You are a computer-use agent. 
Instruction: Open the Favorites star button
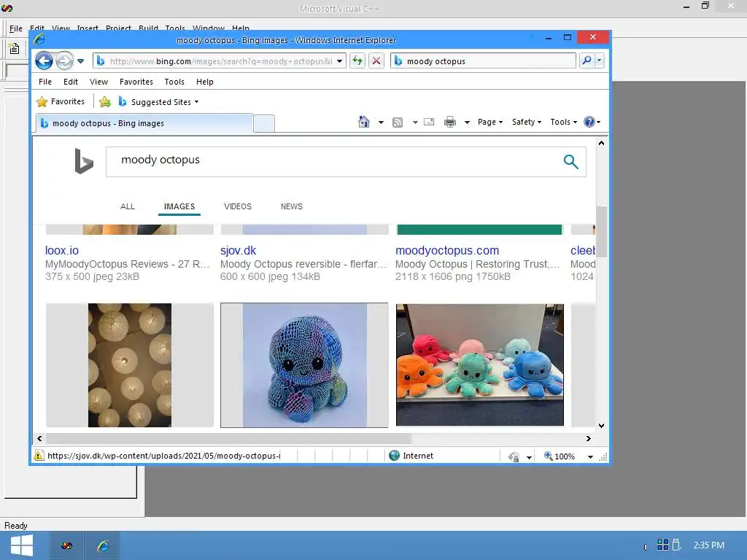[x=61, y=101]
